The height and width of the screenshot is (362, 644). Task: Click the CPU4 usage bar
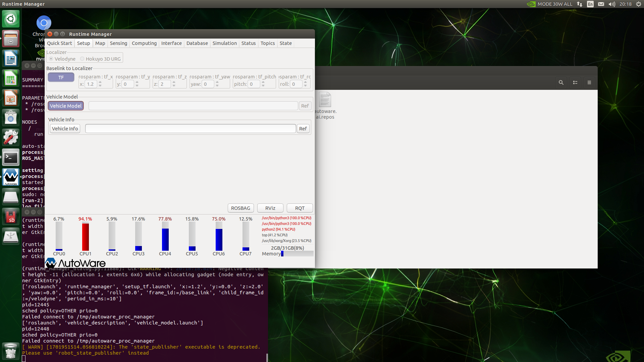point(165,236)
